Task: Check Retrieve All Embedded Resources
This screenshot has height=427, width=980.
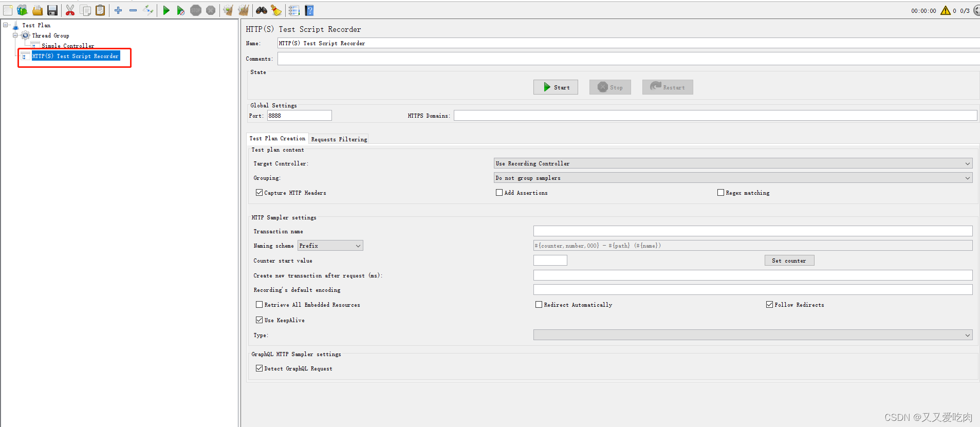Action: (259, 305)
